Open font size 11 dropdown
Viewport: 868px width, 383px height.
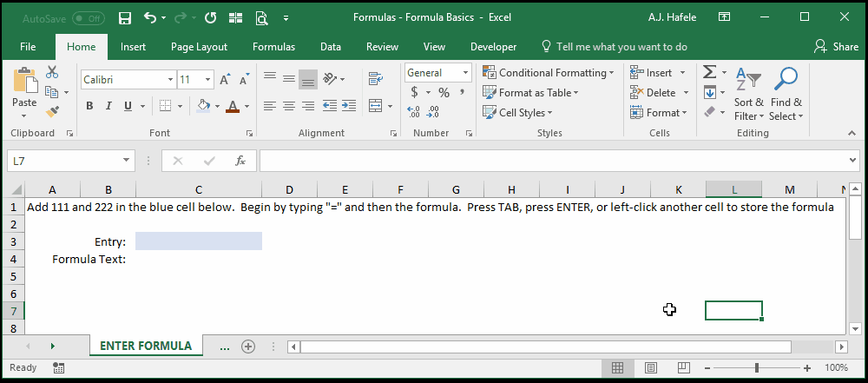pyautogui.click(x=208, y=80)
